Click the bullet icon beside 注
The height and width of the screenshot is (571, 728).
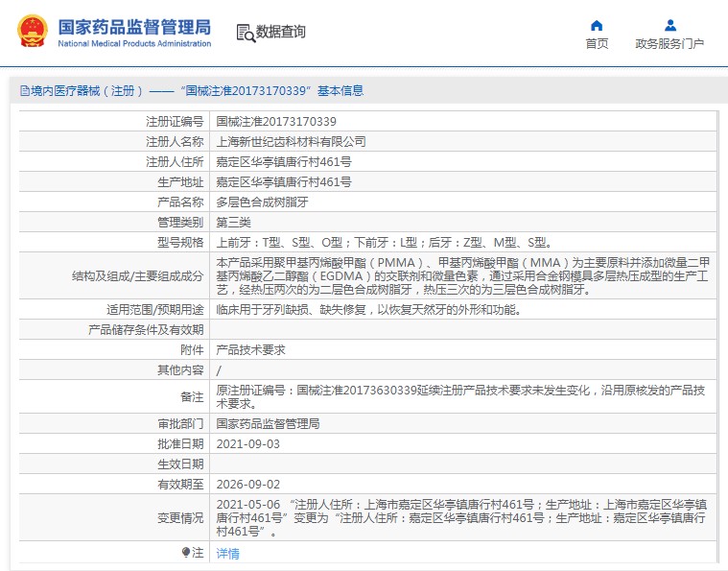pyautogui.click(x=187, y=553)
